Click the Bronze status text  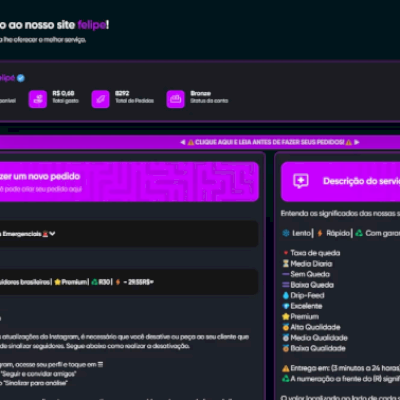coord(200,93)
